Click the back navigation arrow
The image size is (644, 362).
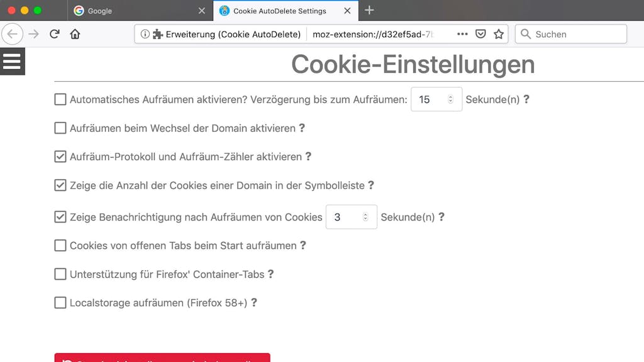click(x=13, y=34)
